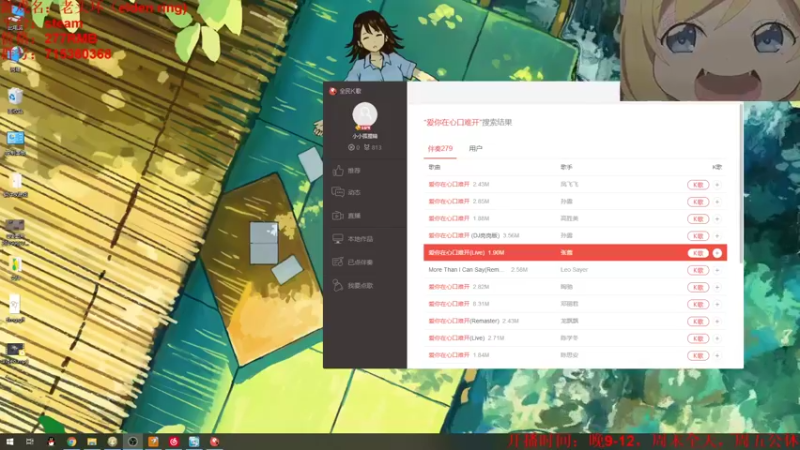Open the Recycle Bin desktop icon
The width and height of the screenshot is (800, 450).
tap(15, 100)
